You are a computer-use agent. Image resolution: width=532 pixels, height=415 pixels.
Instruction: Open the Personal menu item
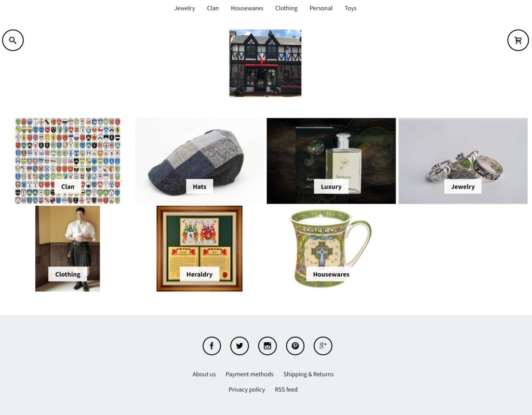click(x=321, y=8)
